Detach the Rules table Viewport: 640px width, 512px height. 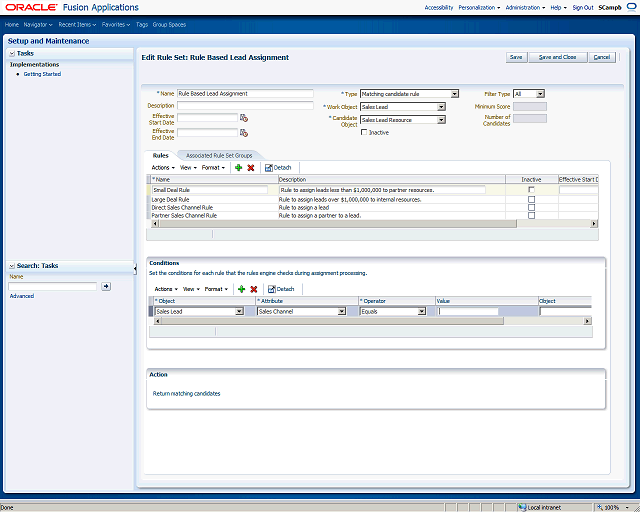[278, 167]
